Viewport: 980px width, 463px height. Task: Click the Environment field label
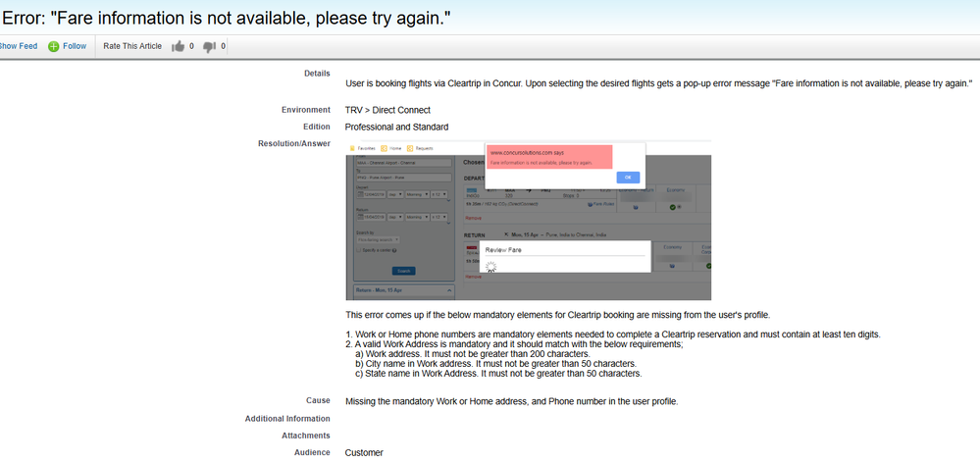coord(306,110)
